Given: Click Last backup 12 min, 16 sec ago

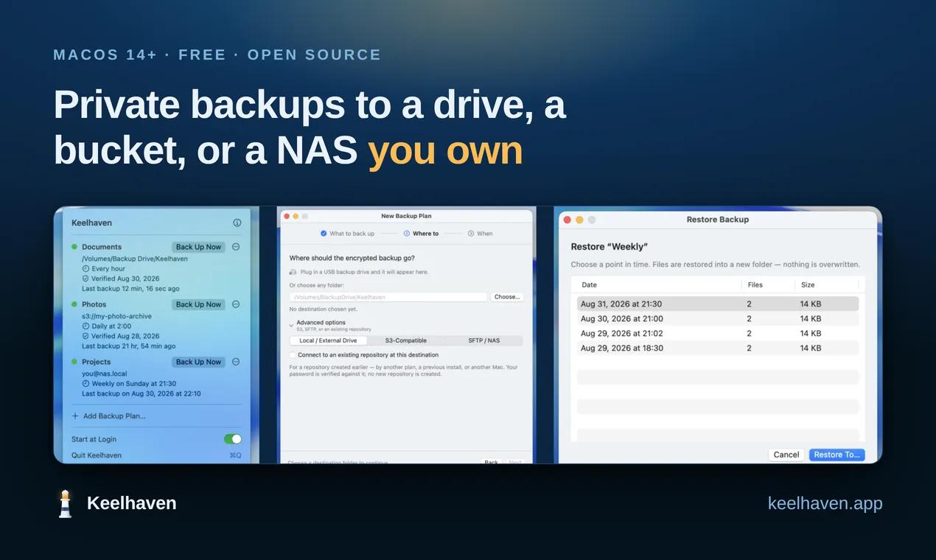Looking at the screenshot, I should click(130, 289).
